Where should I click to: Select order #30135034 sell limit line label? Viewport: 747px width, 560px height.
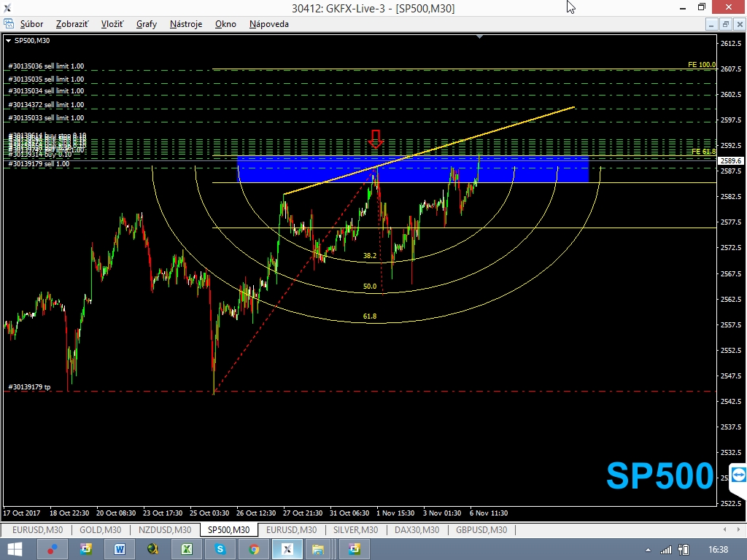(46, 91)
